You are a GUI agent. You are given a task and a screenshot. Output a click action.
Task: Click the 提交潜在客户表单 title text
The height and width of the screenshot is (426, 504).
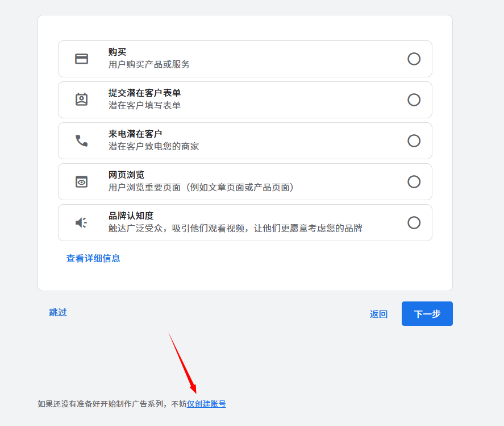pos(144,93)
